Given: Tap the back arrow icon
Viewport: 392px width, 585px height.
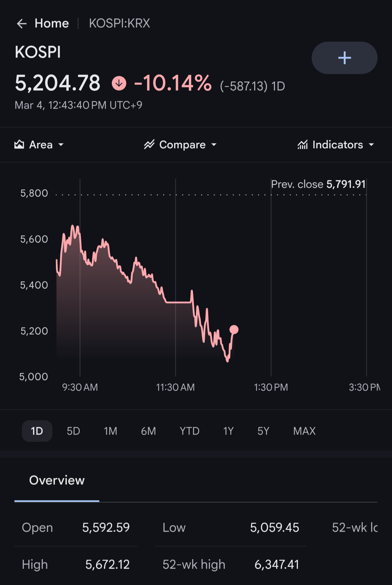Looking at the screenshot, I should tap(22, 23).
